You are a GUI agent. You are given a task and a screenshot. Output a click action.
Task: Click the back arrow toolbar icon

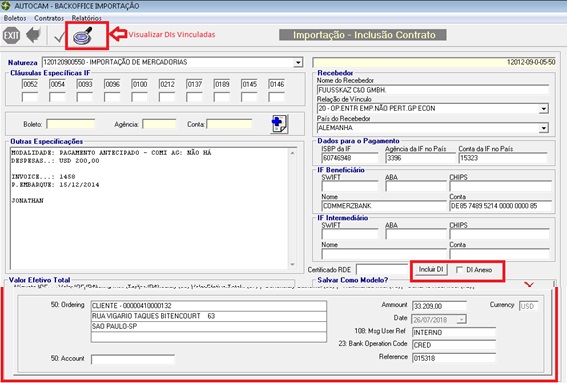pyautogui.click(x=33, y=35)
